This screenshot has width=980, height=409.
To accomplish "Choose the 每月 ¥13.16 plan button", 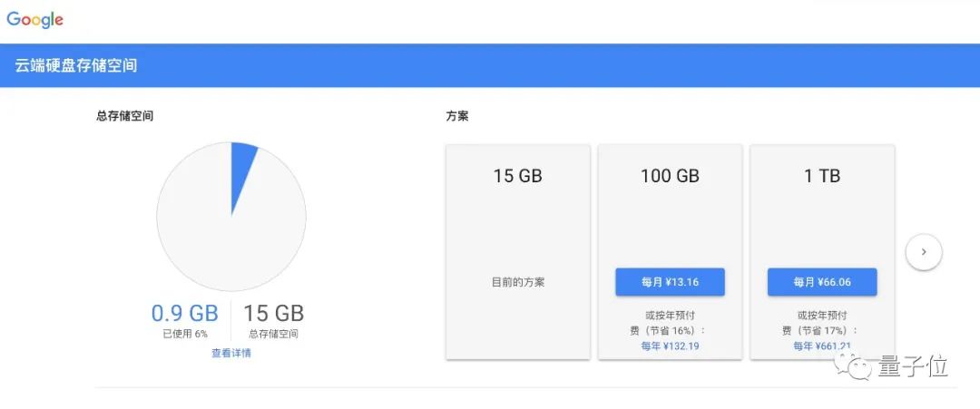I will [x=670, y=282].
